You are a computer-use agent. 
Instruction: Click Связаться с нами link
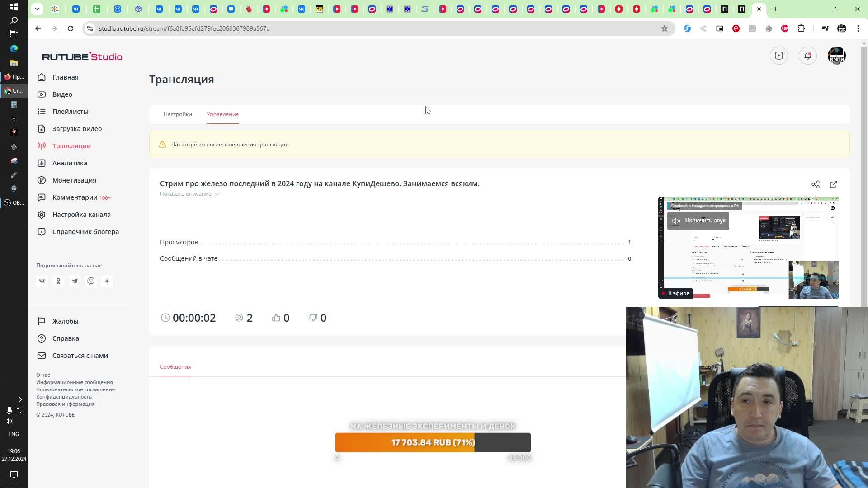[80, 356]
